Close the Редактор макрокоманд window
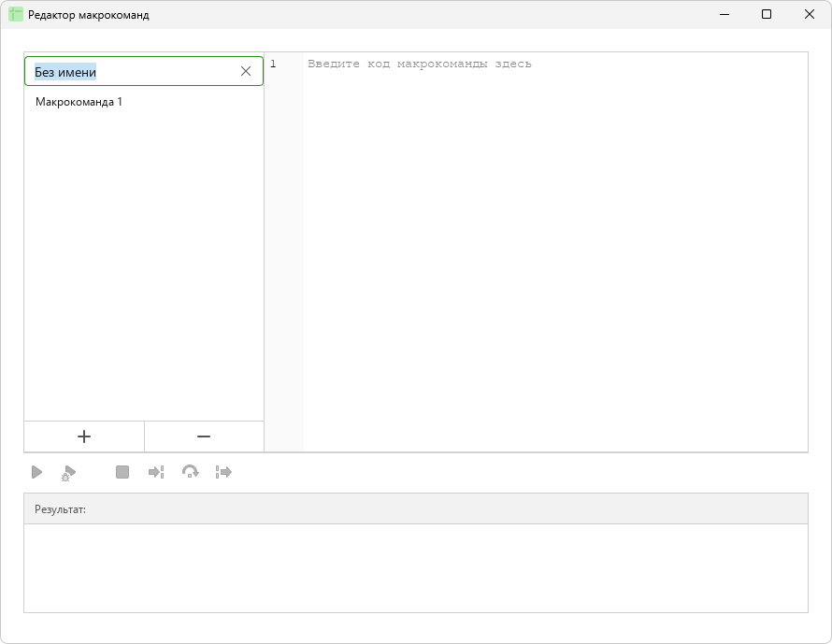Image resolution: width=832 pixels, height=644 pixels. pos(810,14)
